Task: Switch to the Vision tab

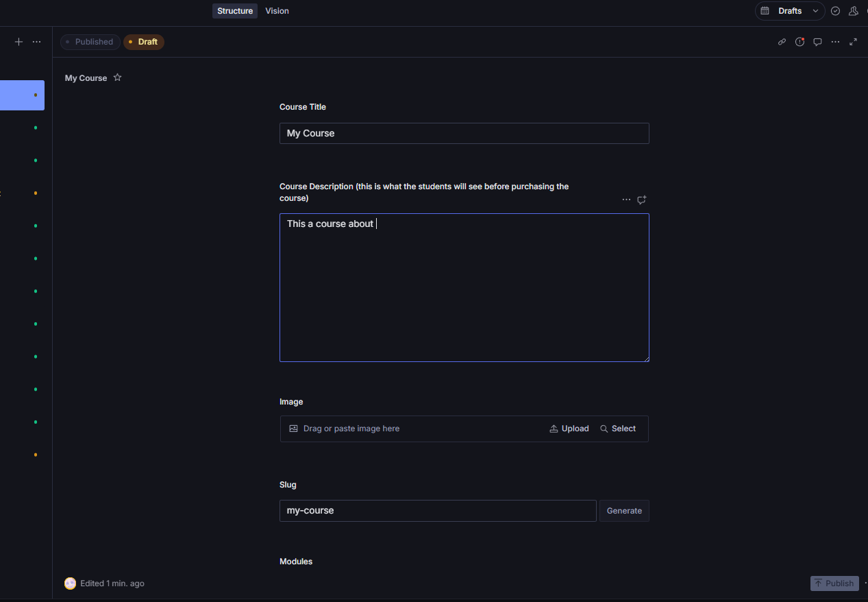Action: coord(277,11)
